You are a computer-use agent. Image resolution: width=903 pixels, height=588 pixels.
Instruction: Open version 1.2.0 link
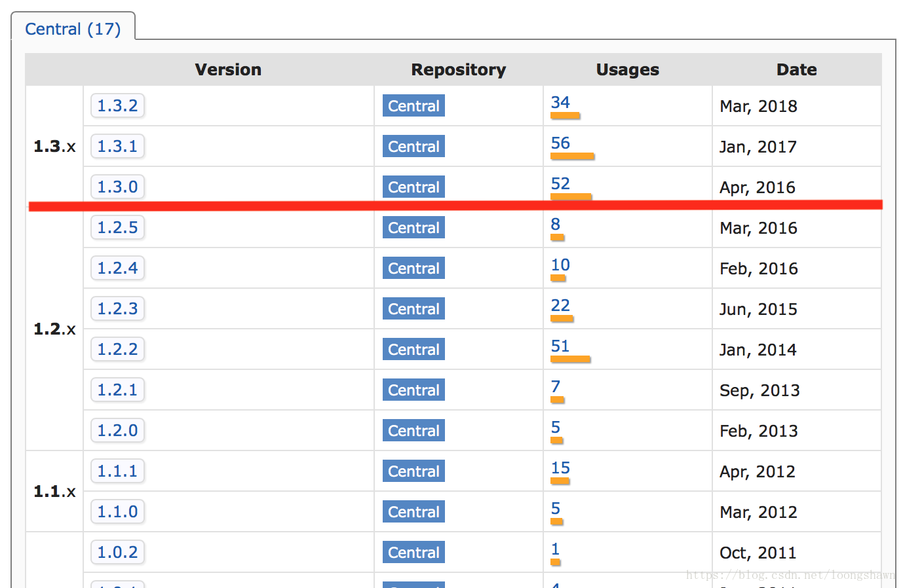pos(118,430)
